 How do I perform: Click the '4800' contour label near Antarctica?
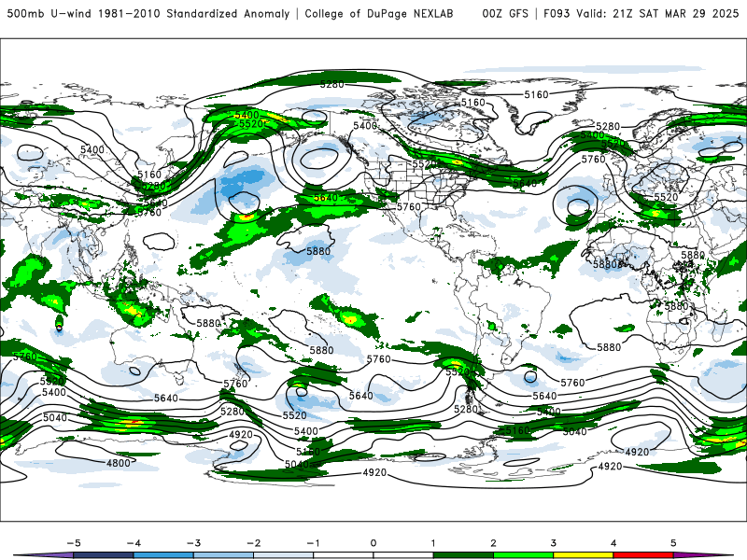(119, 463)
